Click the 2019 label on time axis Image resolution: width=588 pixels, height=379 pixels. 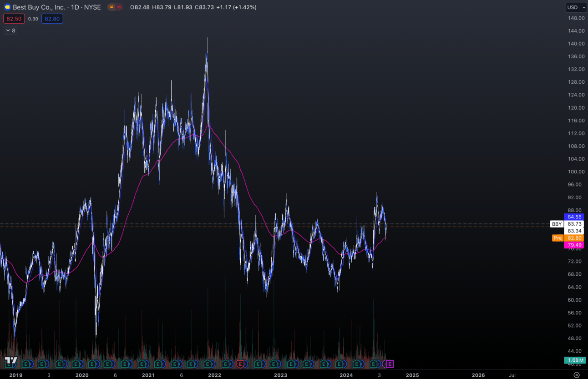click(16, 375)
